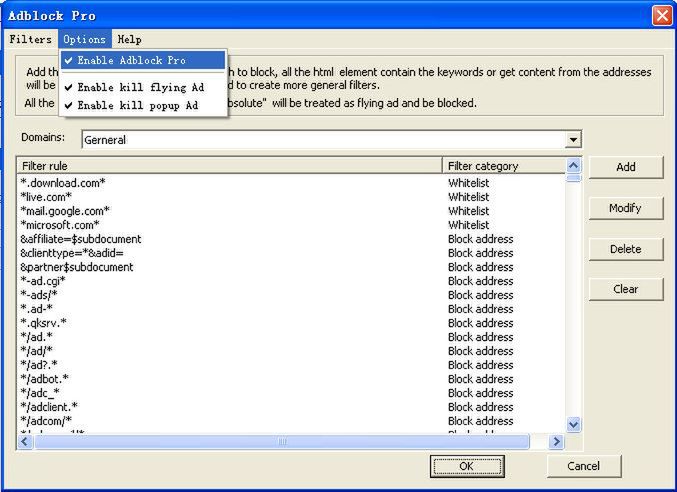Select the */adclient.* filter rule

[x=49, y=407]
